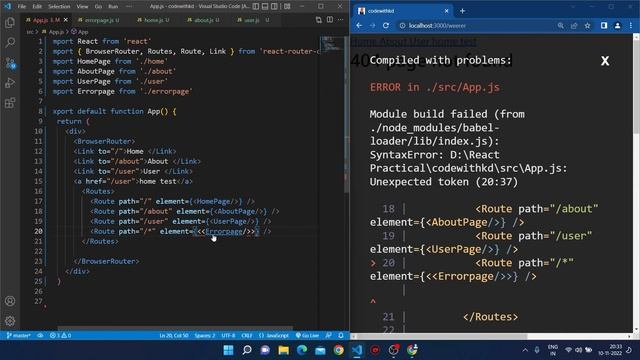Click the browser vertical scrollbar

pos(636,86)
